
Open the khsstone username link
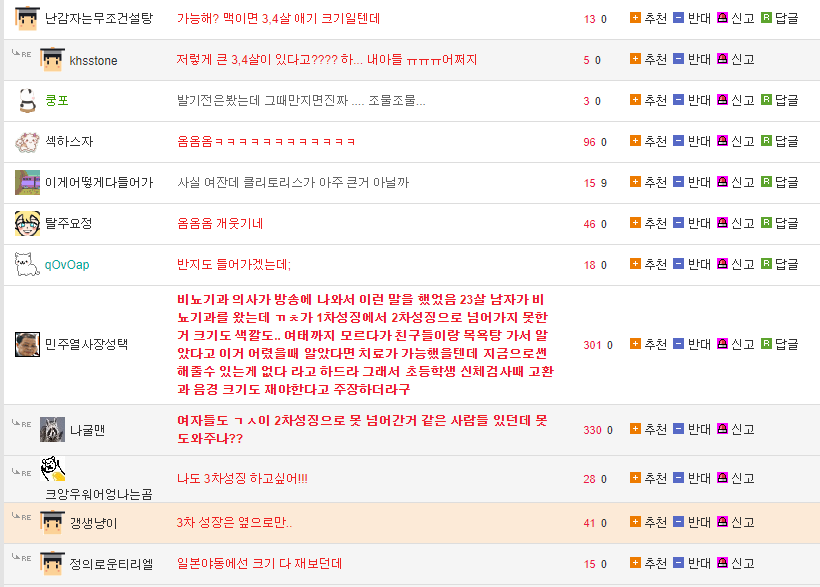coord(93,60)
